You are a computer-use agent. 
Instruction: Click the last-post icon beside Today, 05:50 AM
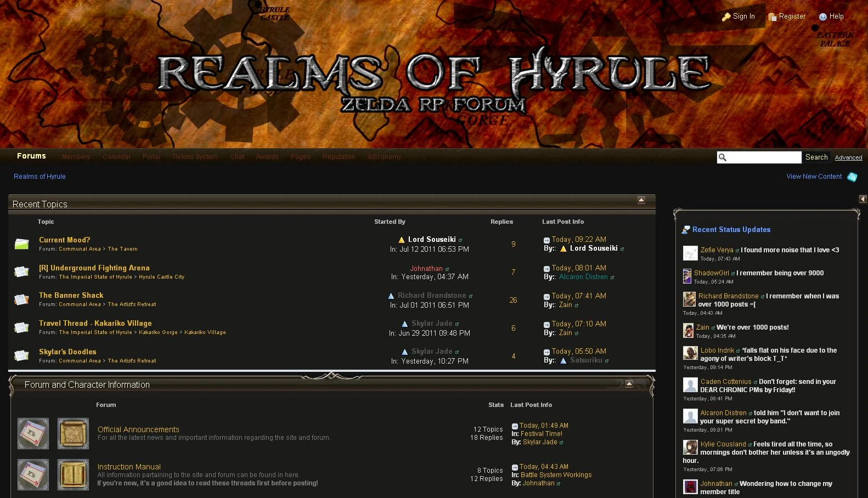point(546,352)
